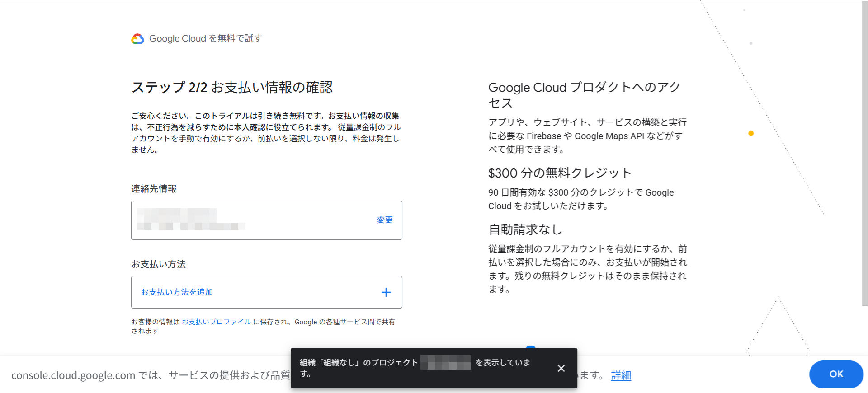Click the ステップ 2/2 お支払い情報の確認 heading
This screenshot has height=393, width=868.
pyautogui.click(x=232, y=87)
